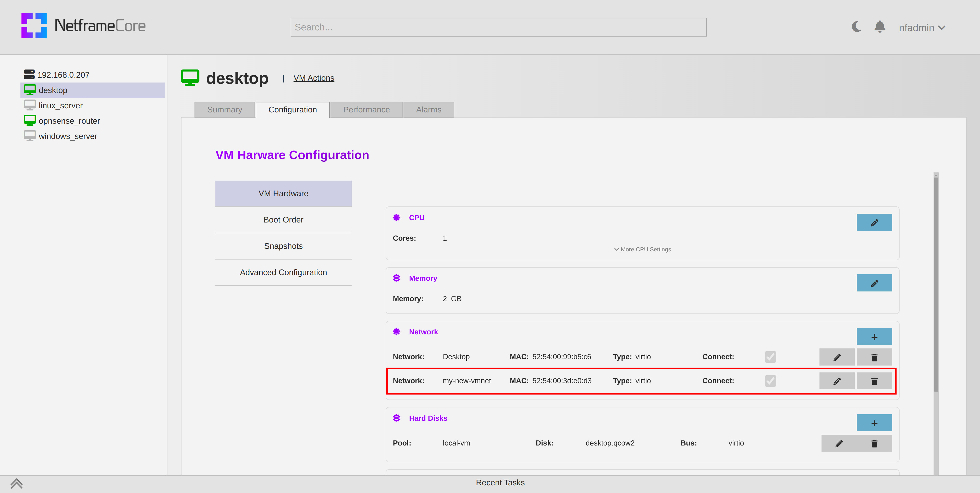Select VM Hardware section
The width and height of the screenshot is (980, 493).
(x=284, y=193)
